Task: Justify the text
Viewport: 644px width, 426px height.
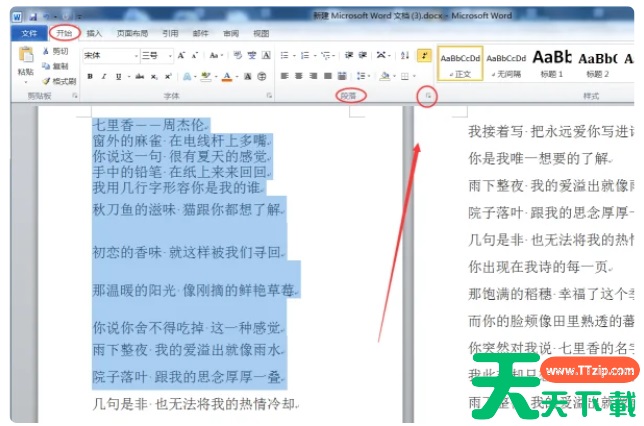Action: [x=327, y=76]
